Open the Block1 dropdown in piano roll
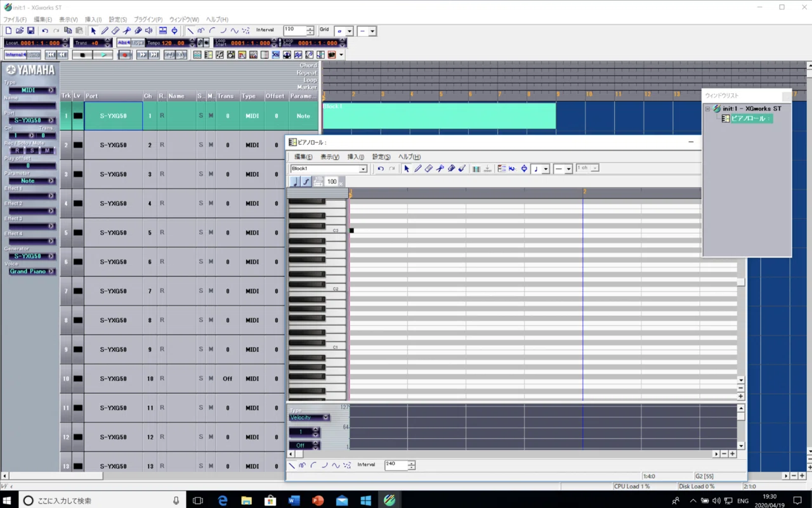 363,169
